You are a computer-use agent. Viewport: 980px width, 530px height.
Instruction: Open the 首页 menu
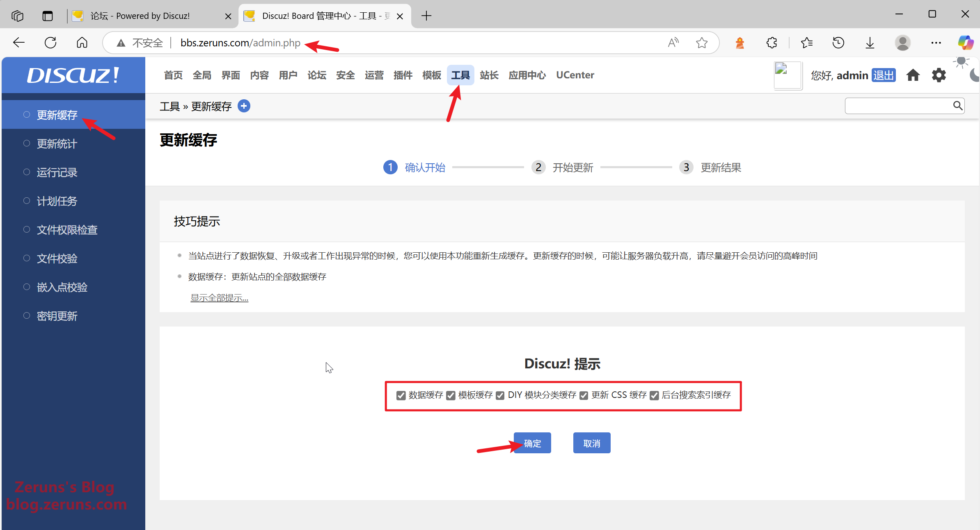pos(173,75)
